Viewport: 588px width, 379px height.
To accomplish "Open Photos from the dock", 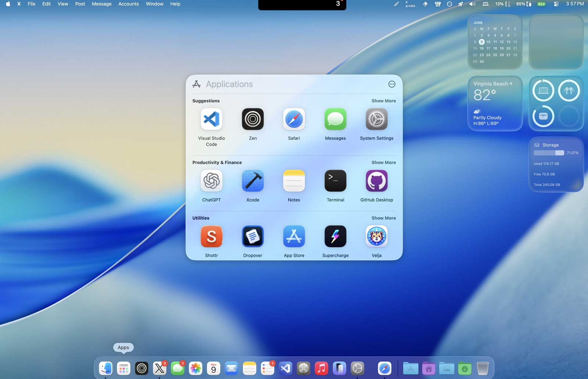I will point(196,368).
